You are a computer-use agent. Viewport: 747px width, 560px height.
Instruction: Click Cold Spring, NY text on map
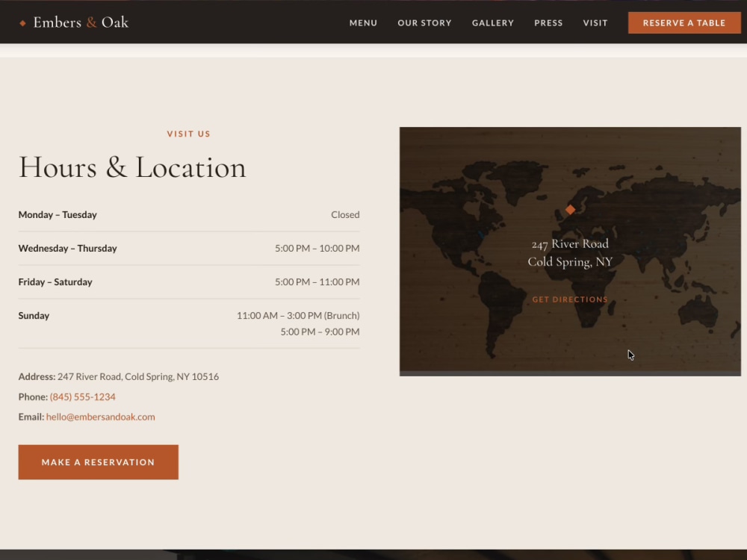click(570, 262)
